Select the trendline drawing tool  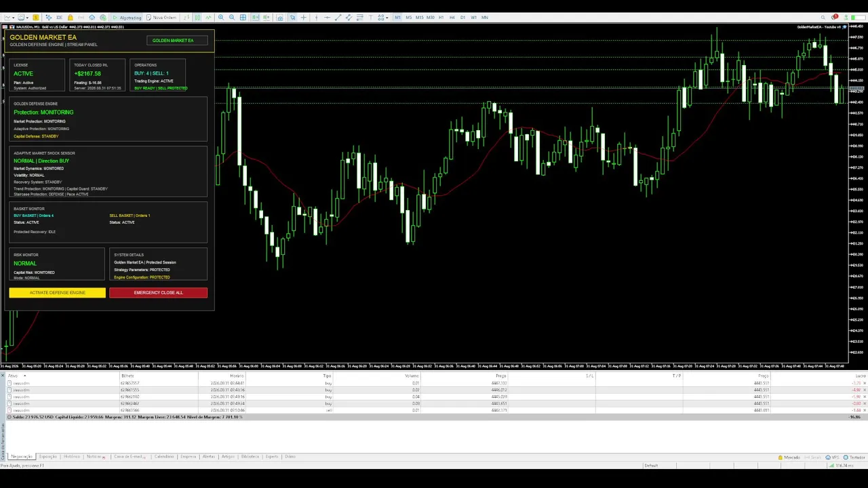338,18
